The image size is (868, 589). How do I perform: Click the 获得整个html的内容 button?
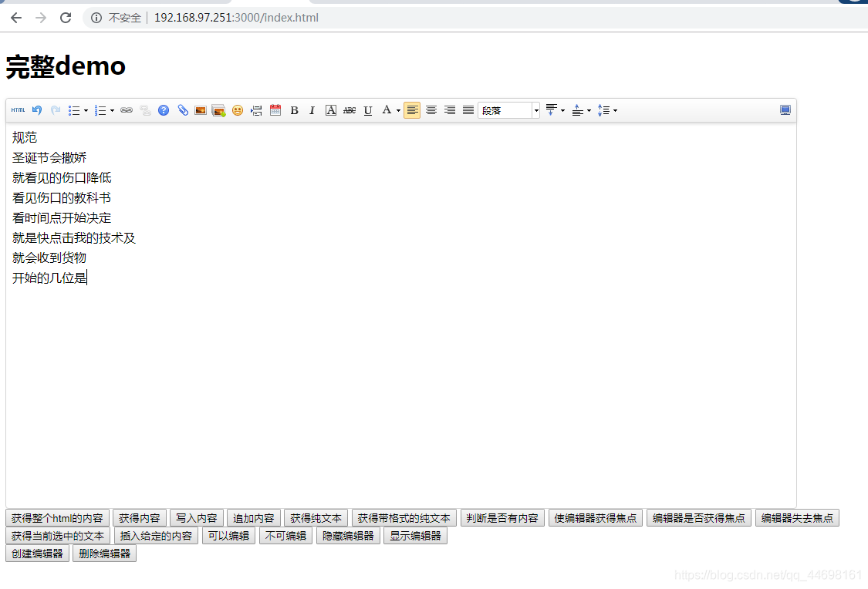(x=57, y=518)
